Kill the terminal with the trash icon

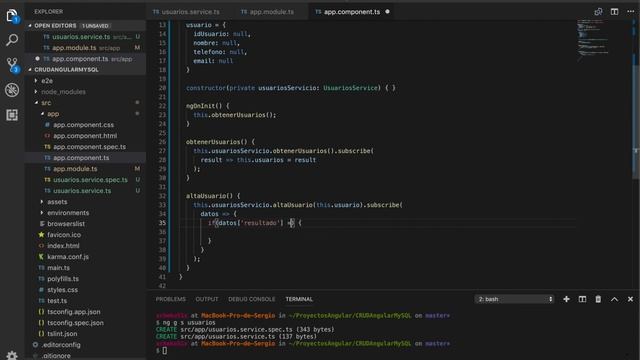pyautogui.click(x=598, y=299)
